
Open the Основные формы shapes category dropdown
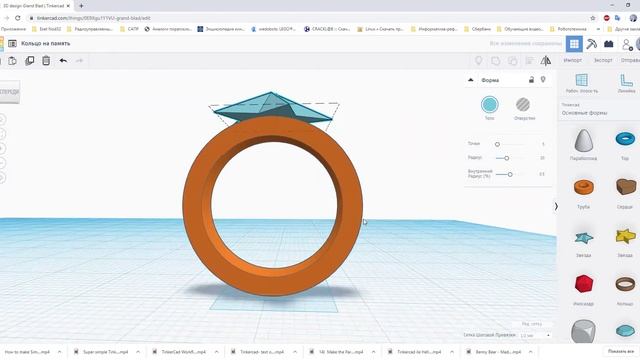599,110
